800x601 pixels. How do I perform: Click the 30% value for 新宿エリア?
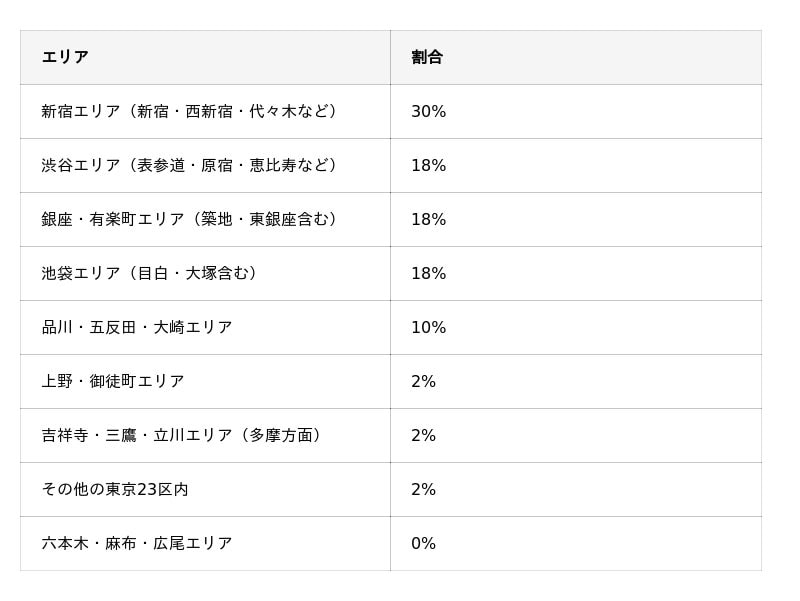(x=428, y=112)
